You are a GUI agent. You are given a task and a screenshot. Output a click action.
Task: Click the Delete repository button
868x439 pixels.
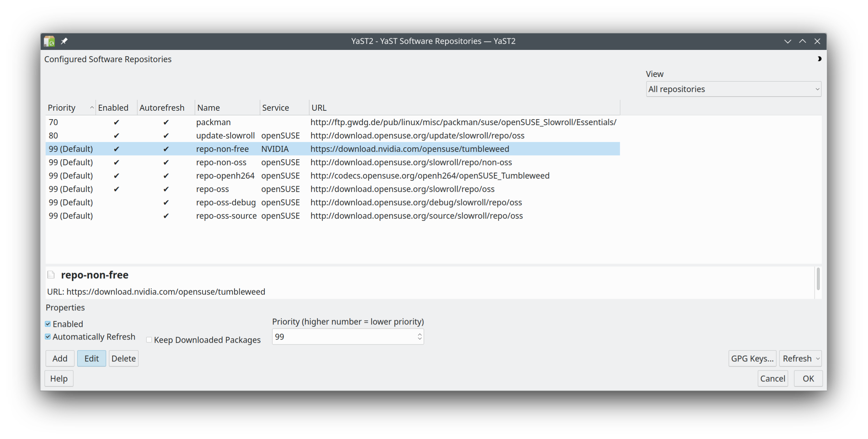[123, 359]
